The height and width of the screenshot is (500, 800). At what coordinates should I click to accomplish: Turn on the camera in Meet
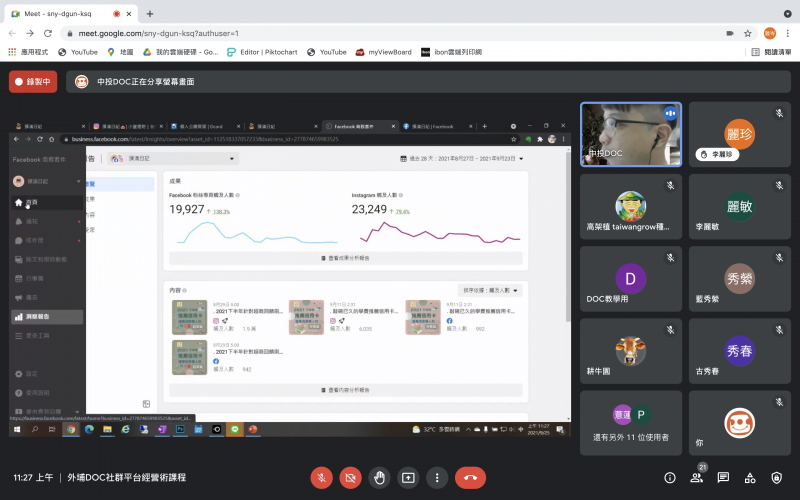click(350, 478)
